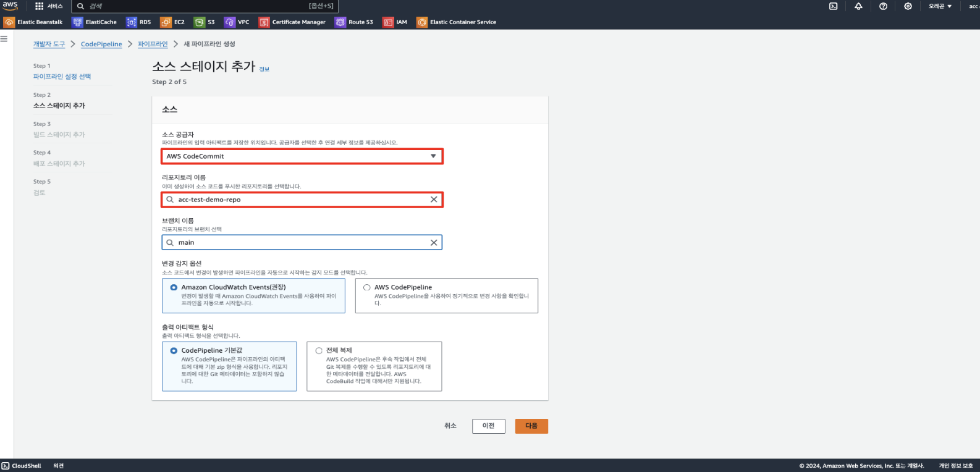This screenshot has height=472, width=980.
Task: Select AWS CodePipeline detection radio option
Action: [x=367, y=287]
